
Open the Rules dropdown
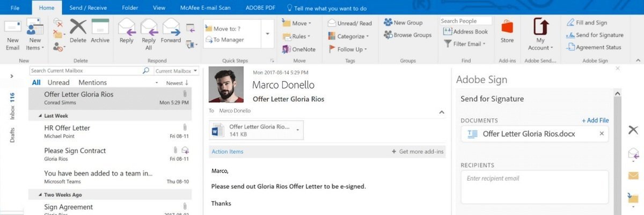(296, 36)
